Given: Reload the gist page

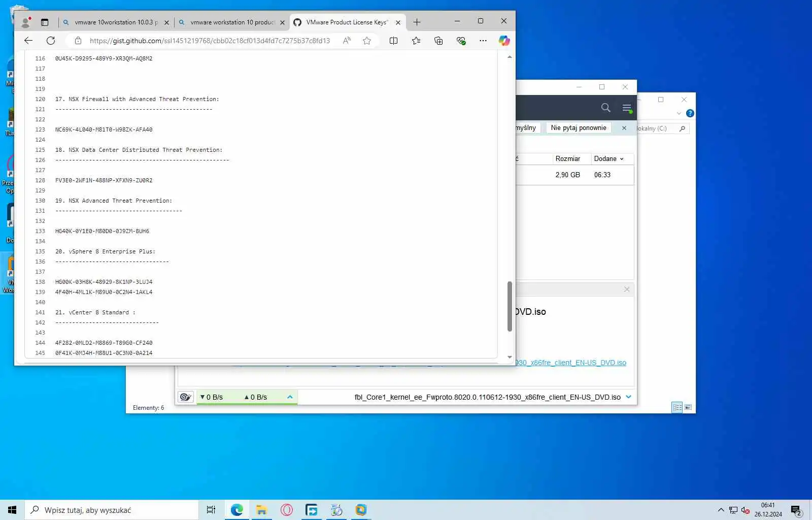Looking at the screenshot, I should pos(51,41).
